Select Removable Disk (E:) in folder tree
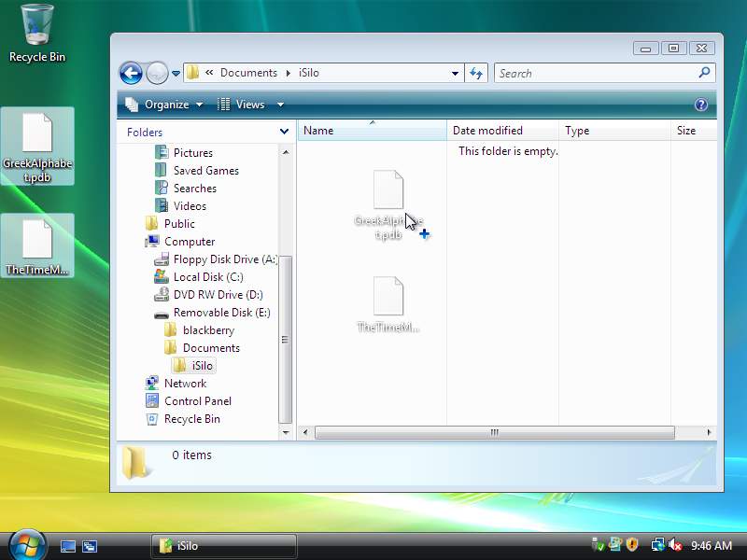The image size is (747, 560). 221,313
